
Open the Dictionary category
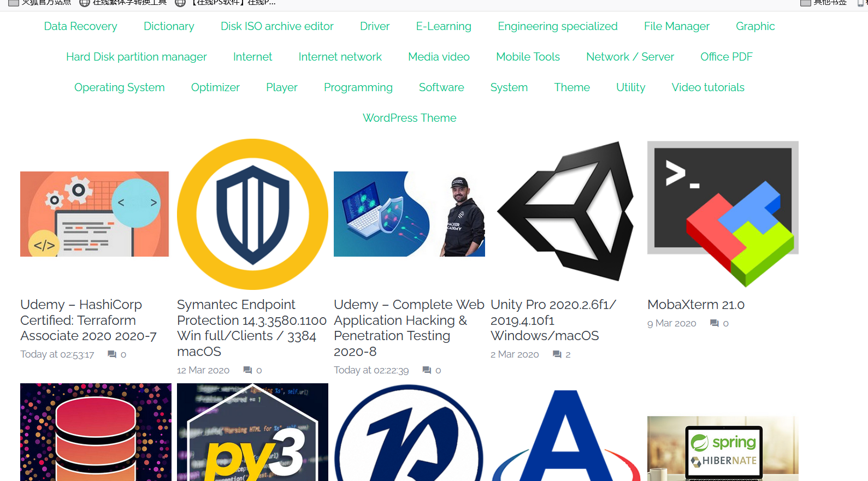tap(169, 26)
